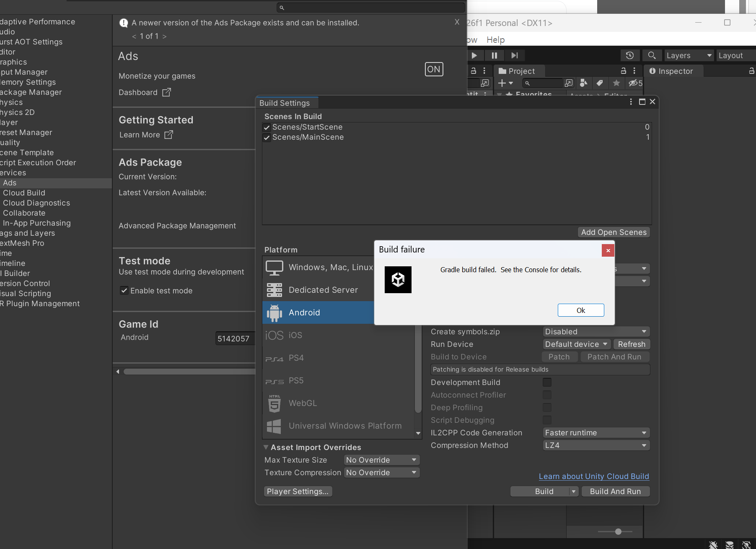Open IL2CPP Code Generation dropdown
This screenshot has width=756, height=549.
pos(596,433)
